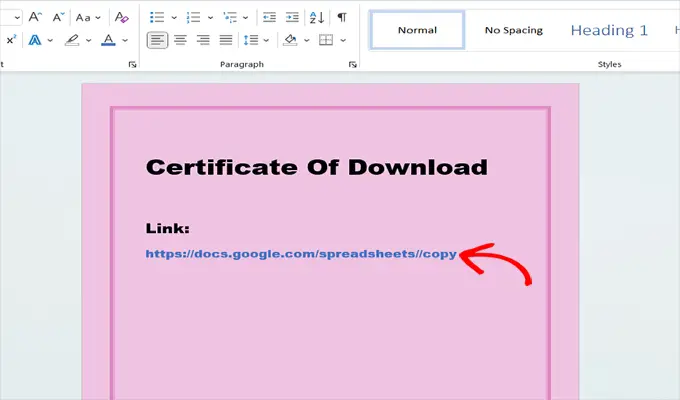Insert bullet list
Viewport: 680px width, 400px height.
point(157,17)
